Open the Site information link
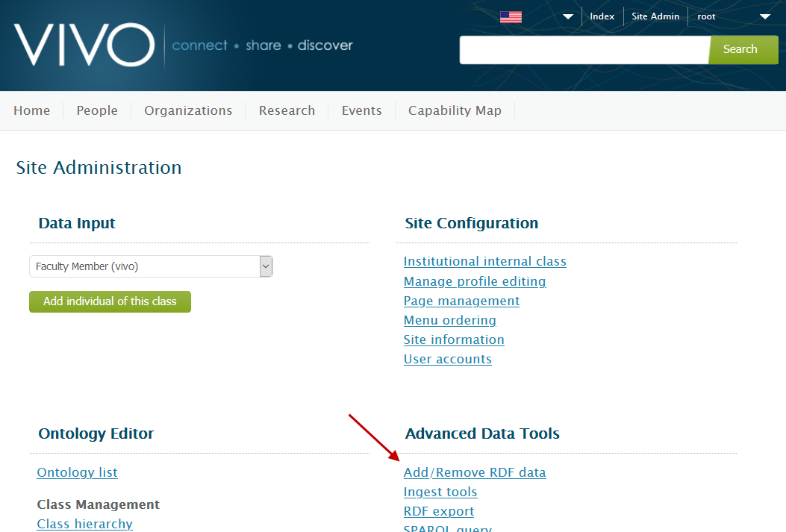This screenshot has width=786, height=532. 454,339
